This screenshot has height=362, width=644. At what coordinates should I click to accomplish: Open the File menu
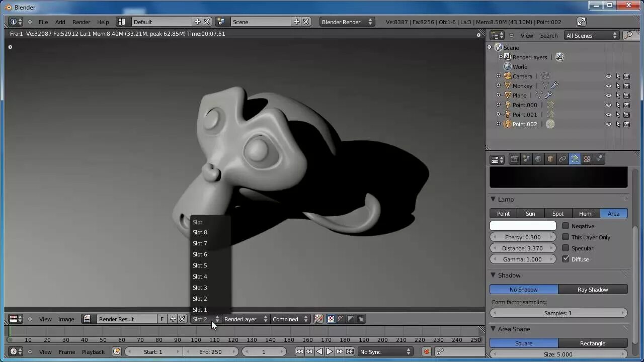[x=43, y=22]
